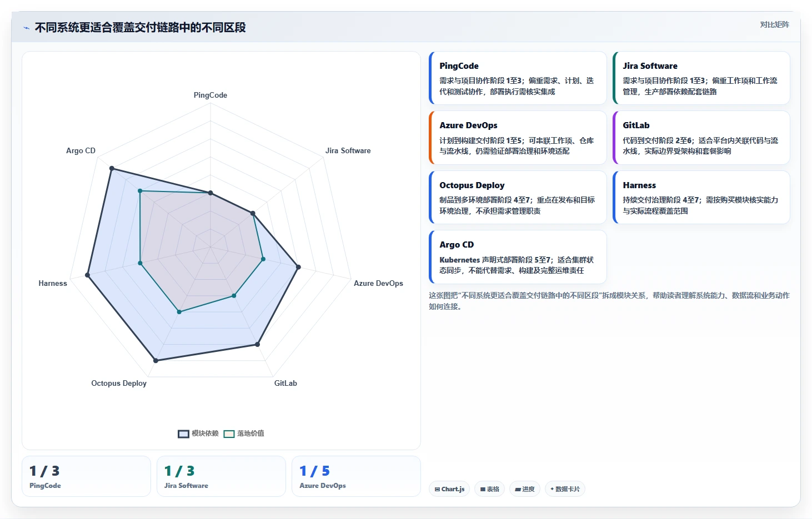The height and width of the screenshot is (519, 812).
Task: Select the Harness comparison card
Action: point(701,198)
